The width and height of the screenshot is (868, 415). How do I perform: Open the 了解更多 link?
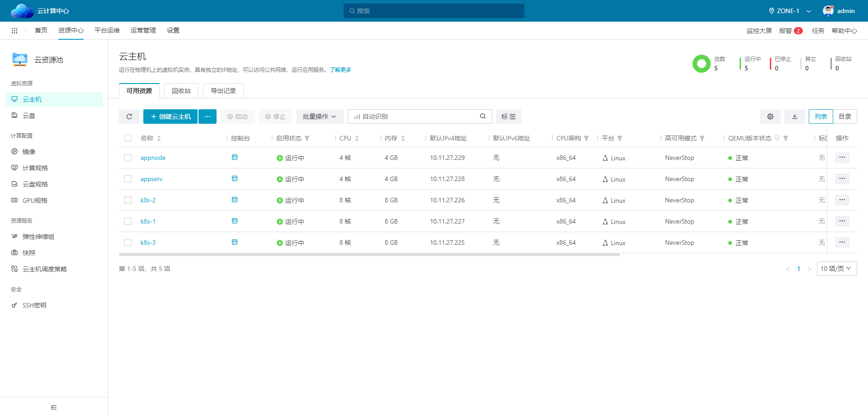(340, 70)
